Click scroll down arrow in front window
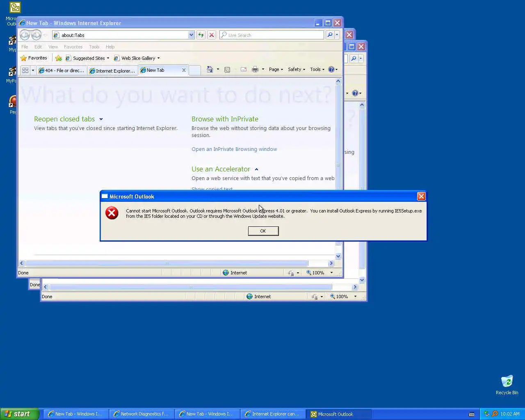The height and width of the screenshot is (420, 525). [338, 256]
